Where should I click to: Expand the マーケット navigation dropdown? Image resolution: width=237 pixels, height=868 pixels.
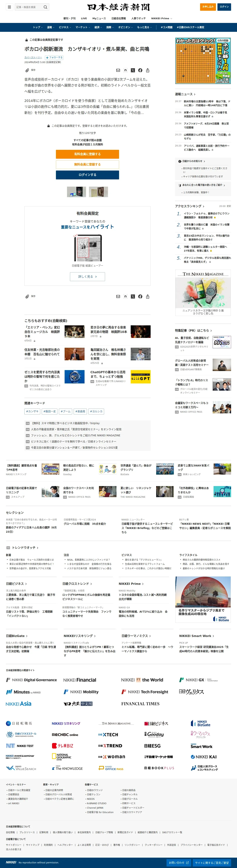click(83, 27)
